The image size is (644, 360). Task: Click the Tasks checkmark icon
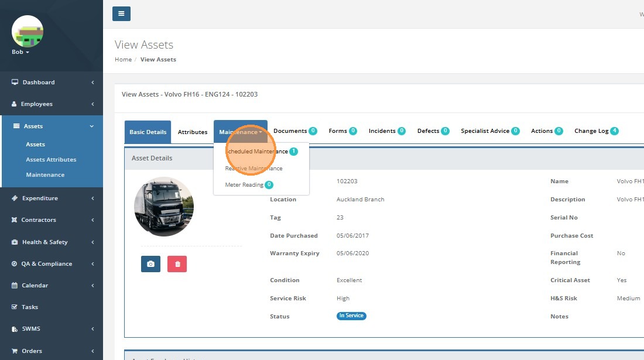15,307
